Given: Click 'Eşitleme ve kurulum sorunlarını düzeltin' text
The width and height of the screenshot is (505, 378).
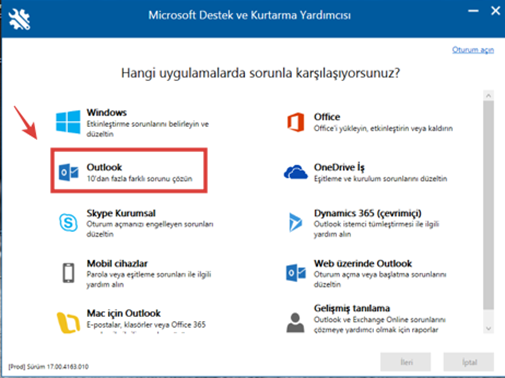Looking at the screenshot, I should 380,179.
